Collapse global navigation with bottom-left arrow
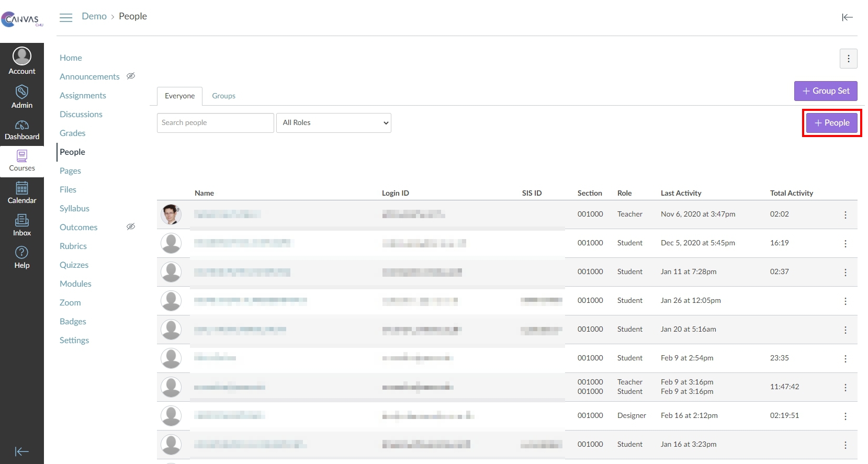 21,451
